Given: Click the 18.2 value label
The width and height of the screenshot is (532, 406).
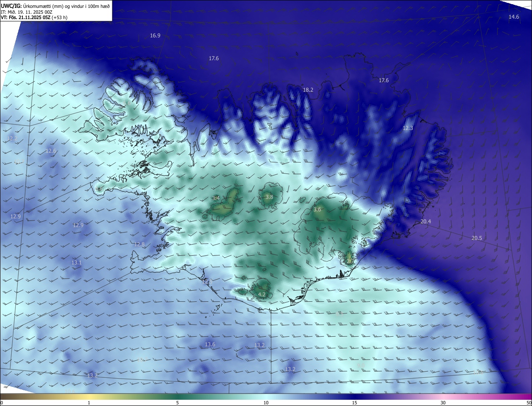Looking at the screenshot, I should (308, 90).
